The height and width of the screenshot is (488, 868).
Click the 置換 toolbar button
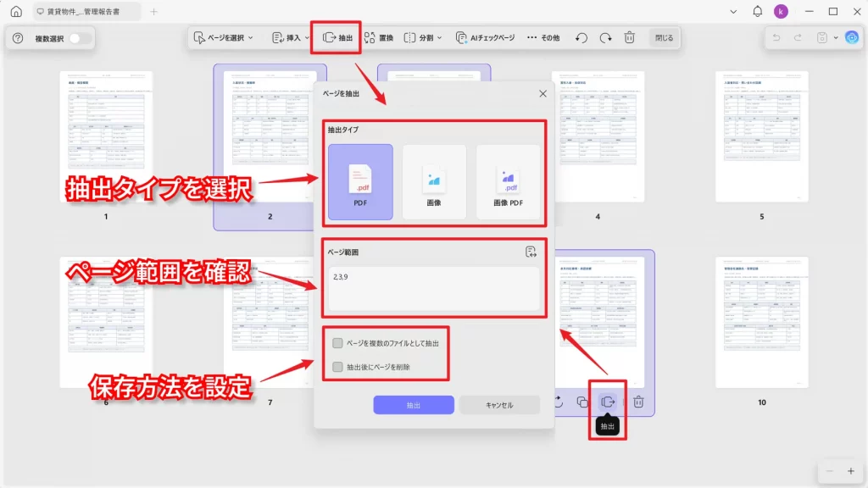(379, 37)
